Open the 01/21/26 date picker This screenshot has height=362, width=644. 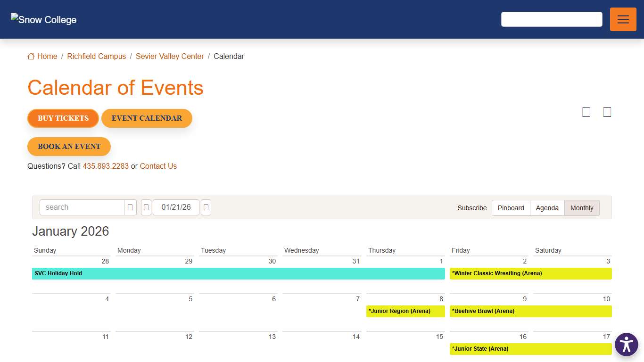pyautogui.click(x=176, y=207)
